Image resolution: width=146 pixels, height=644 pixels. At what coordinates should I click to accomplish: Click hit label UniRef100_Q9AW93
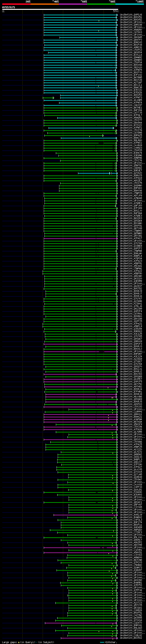coord(131,60)
